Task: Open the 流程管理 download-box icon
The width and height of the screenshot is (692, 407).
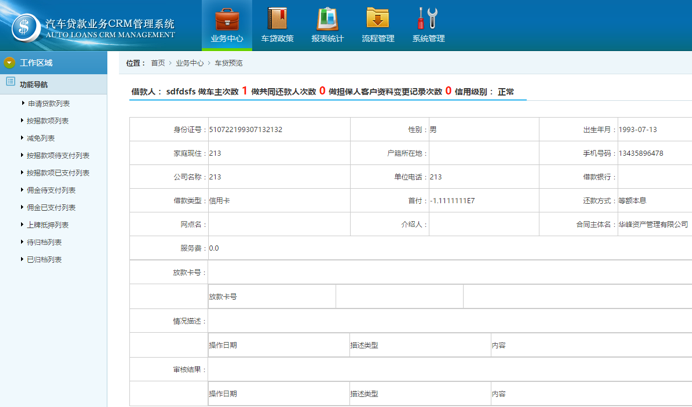Action: tap(377, 19)
